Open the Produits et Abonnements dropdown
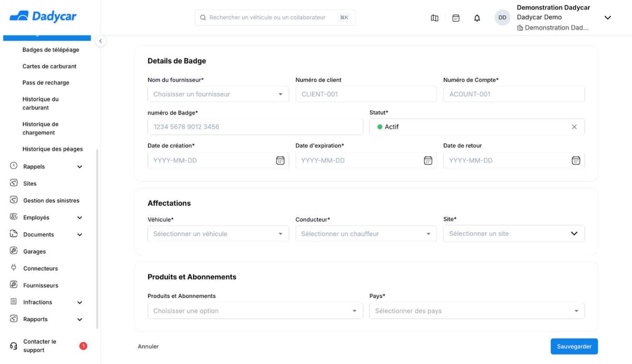632x364 pixels. click(x=255, y=311)
